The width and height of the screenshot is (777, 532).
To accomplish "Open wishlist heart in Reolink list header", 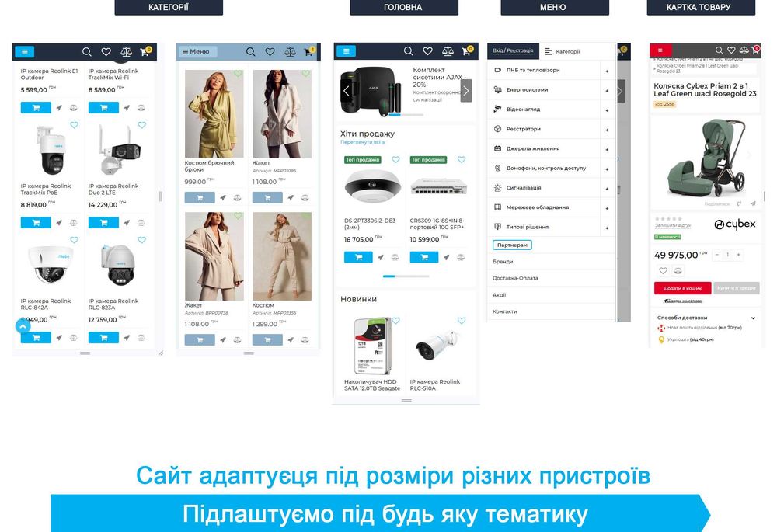I will coord(106,51).
